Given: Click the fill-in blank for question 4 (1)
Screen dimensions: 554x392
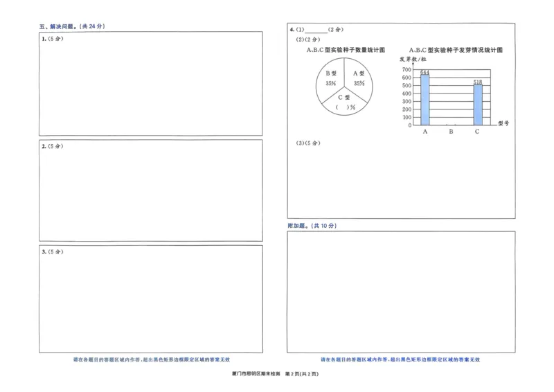Looking at the screenshot, I should (316, 30).
